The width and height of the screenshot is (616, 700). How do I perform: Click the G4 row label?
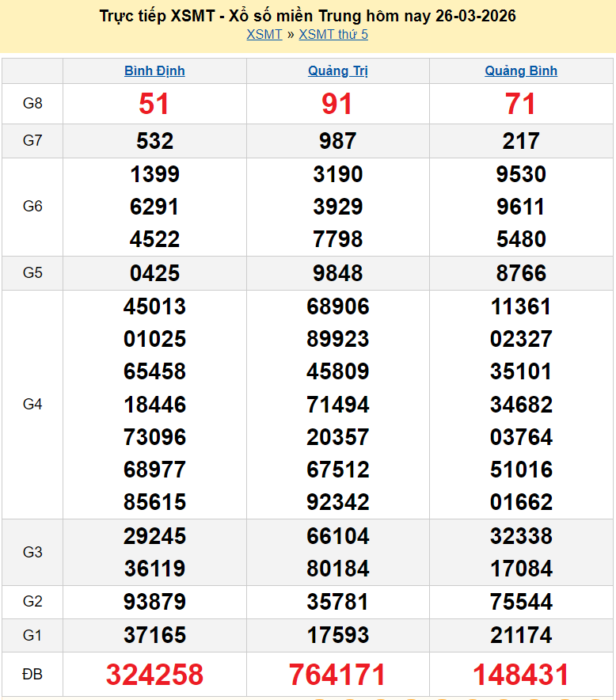tap(32, 405)
